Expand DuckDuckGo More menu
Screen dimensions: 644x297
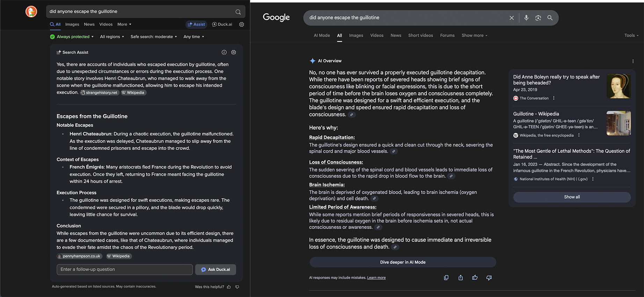coord(124,24)
